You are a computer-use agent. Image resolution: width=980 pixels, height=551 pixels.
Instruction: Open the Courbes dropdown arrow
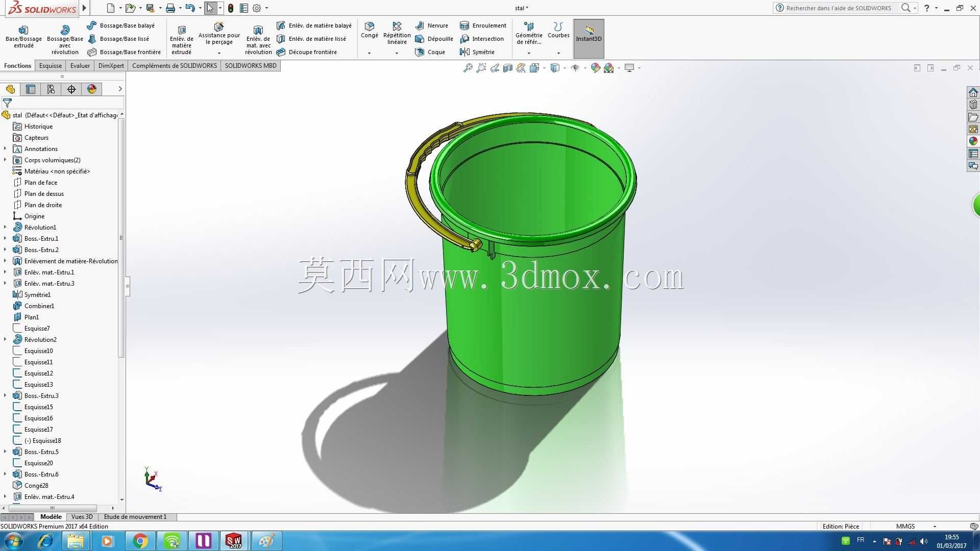pyautogui.click(x=558, y=53)
